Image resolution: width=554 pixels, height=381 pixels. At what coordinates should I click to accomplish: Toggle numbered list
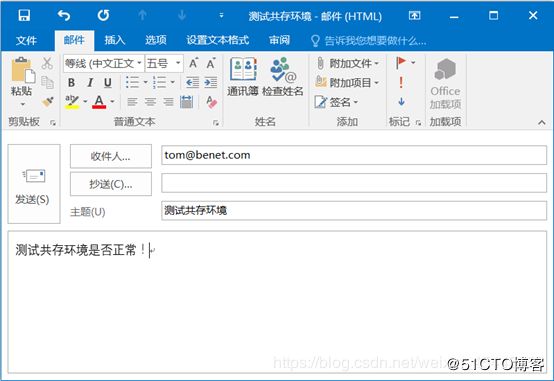click(x=160, y=82)
